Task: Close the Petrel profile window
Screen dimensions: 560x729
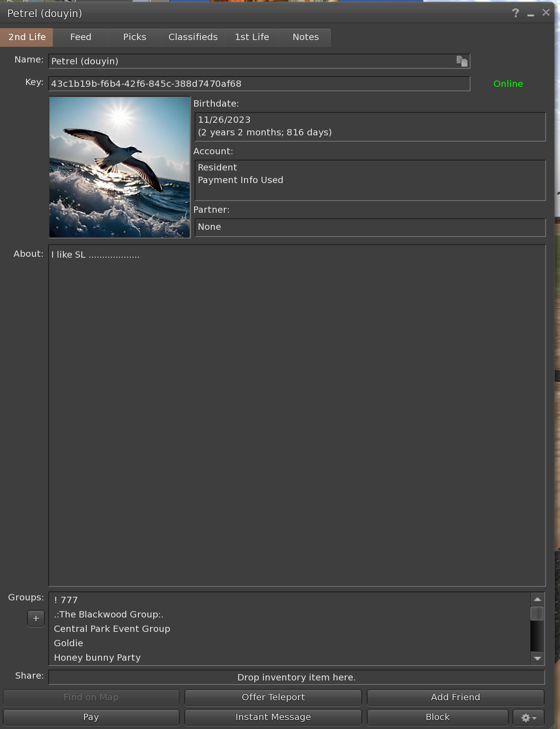Action: click(546, 13)
